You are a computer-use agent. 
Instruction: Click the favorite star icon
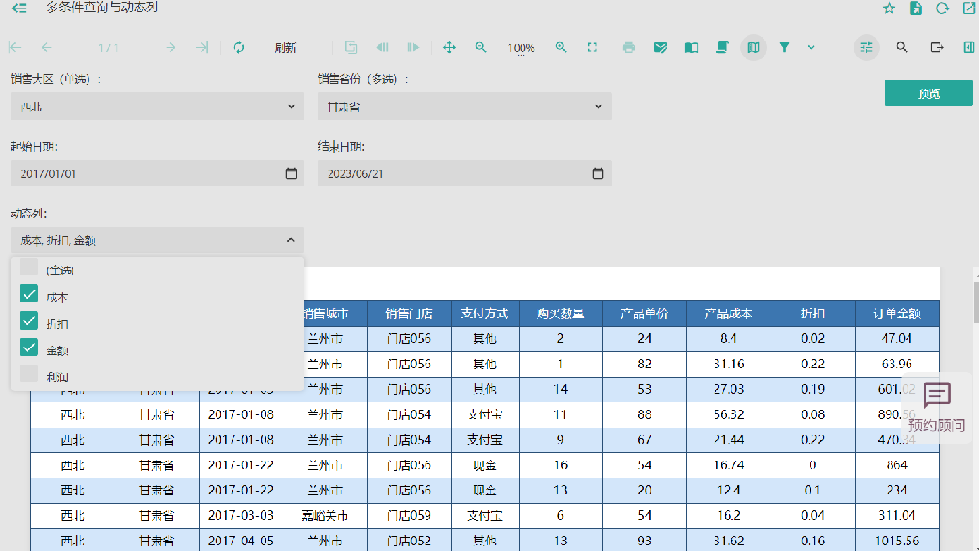point(889,8)
